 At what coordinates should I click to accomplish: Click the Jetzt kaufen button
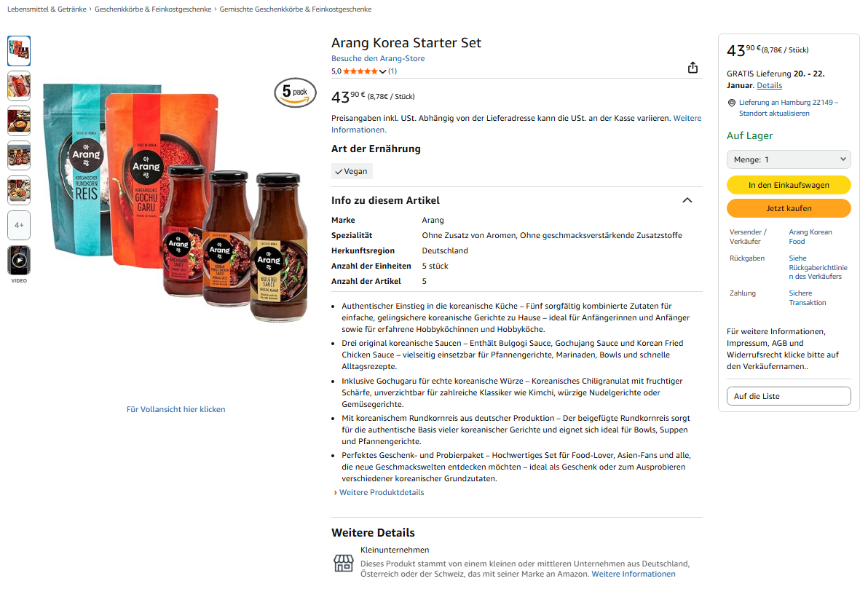pos(789,208)
